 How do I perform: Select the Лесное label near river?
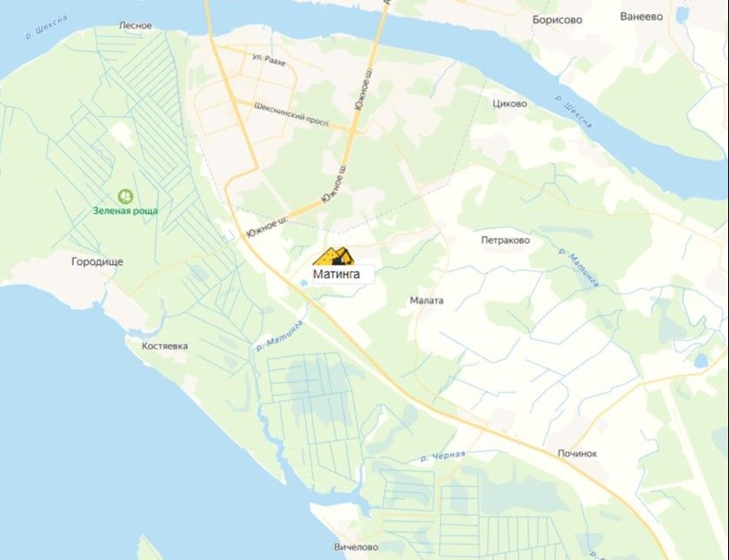tap(136, 25)
